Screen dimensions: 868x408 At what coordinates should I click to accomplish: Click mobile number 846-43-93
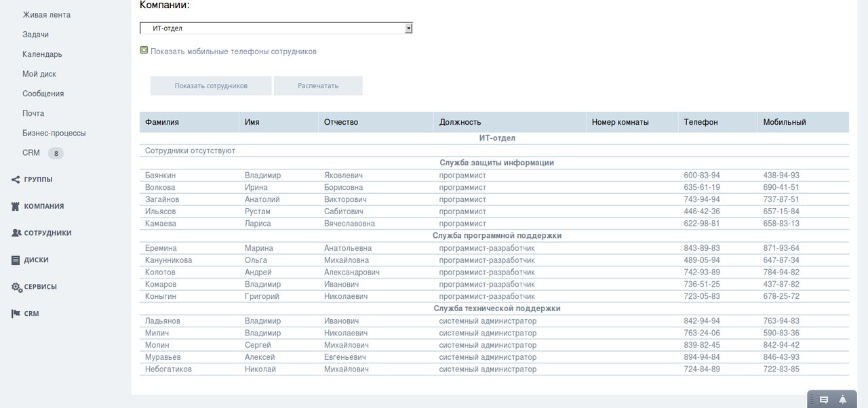781,357
